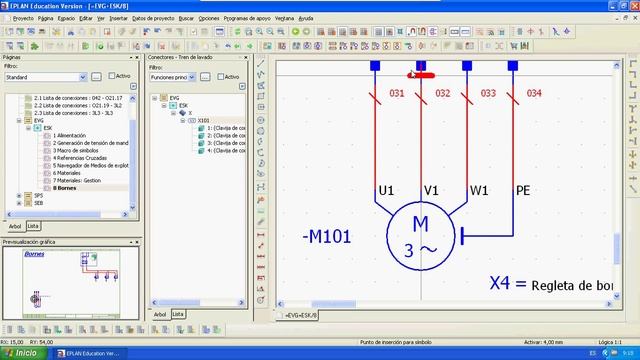This screenshot has width=640, height=360.
Task: Close the Páginas panel
Action: 137,58
